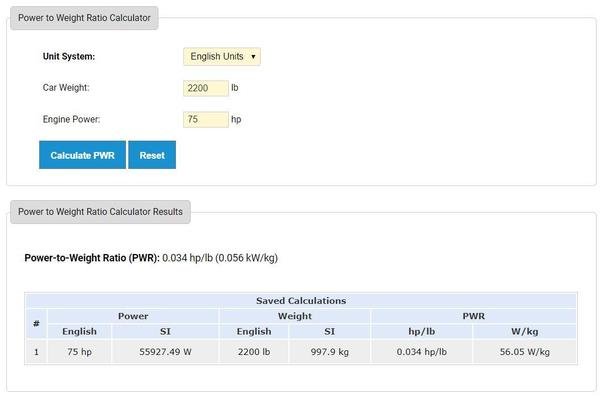
Task: Open the Unit System dropdown
Action: coord(222,57)
